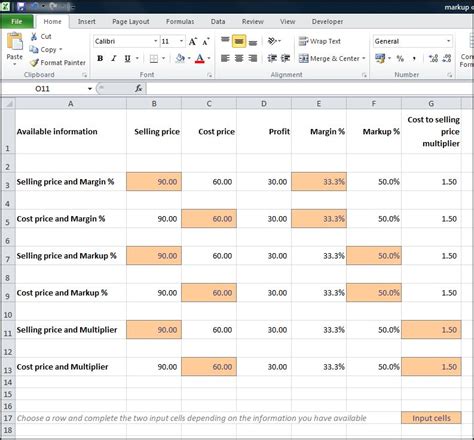Toggle Italic formatting

[114, 58]
